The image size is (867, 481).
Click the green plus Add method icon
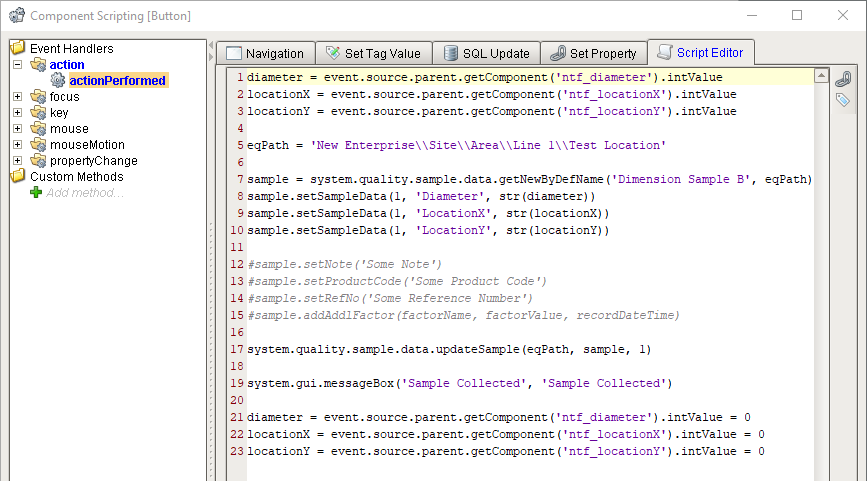point(36,192)
